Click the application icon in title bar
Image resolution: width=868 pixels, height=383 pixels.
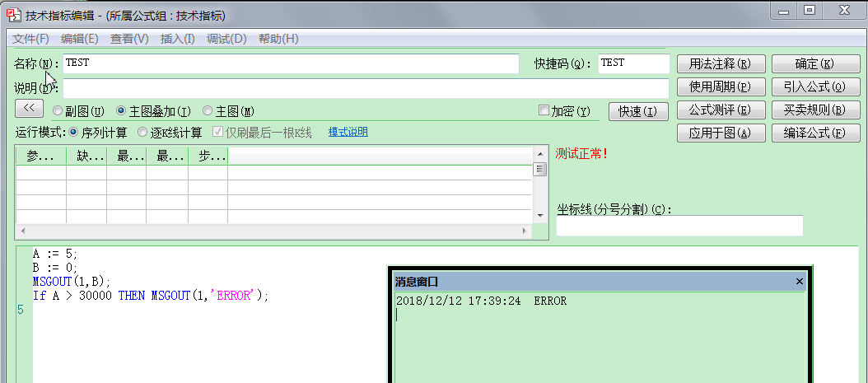tap(13, 15)
